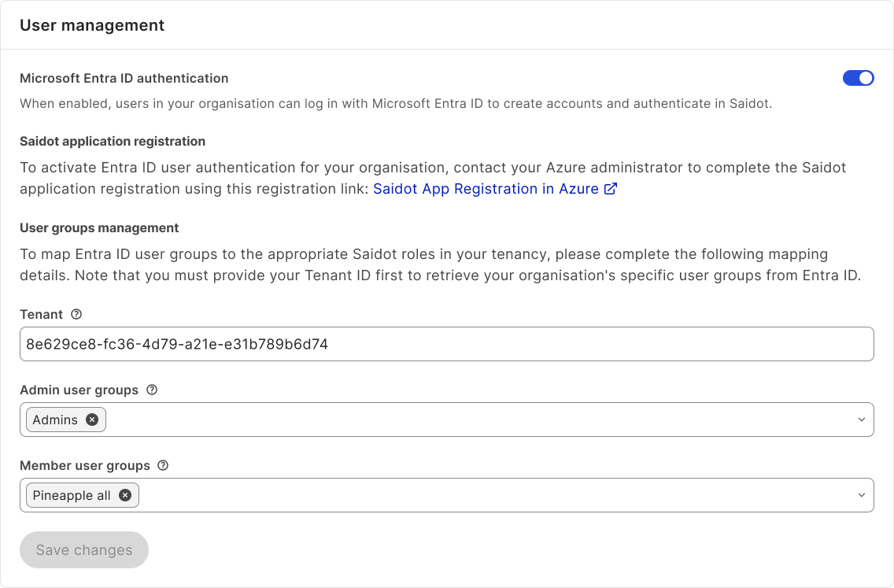The height and width of the screenshot is (588, 894).
Task: Show help info icon beside Tenant
Action: (76, 314)
